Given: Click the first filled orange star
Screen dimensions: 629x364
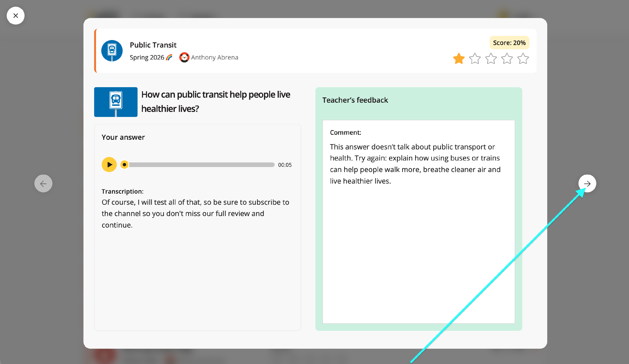Looking at the screenshot, I should click(x=459, y=59).
